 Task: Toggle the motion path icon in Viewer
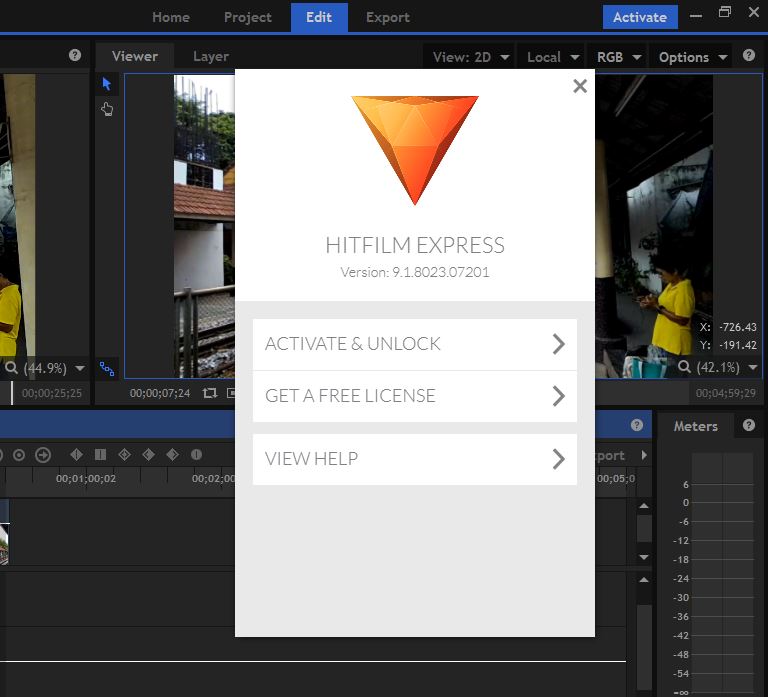[107, 368]
